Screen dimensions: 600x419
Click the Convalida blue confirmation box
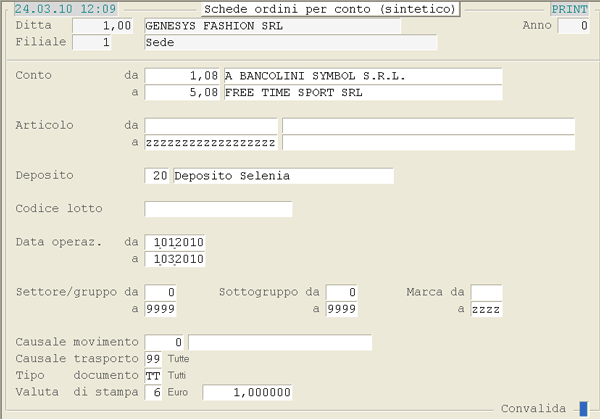[x=583, y=408]
